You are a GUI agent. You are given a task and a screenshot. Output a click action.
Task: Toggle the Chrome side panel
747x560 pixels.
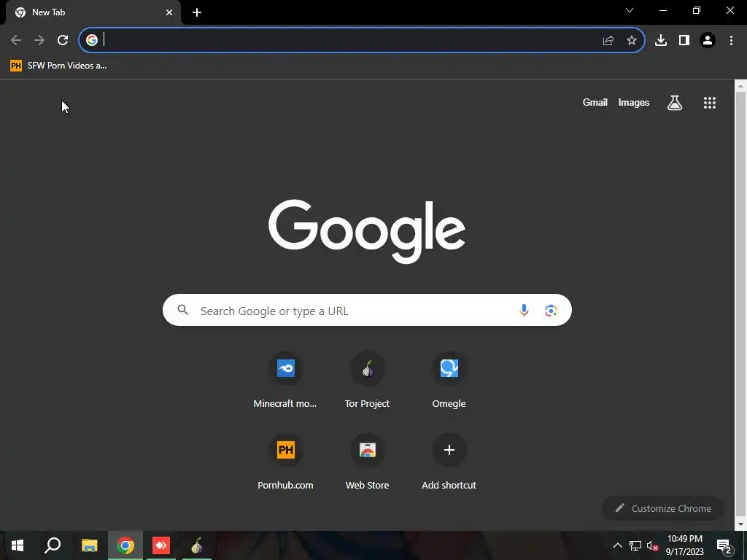(x=684, y=41)
